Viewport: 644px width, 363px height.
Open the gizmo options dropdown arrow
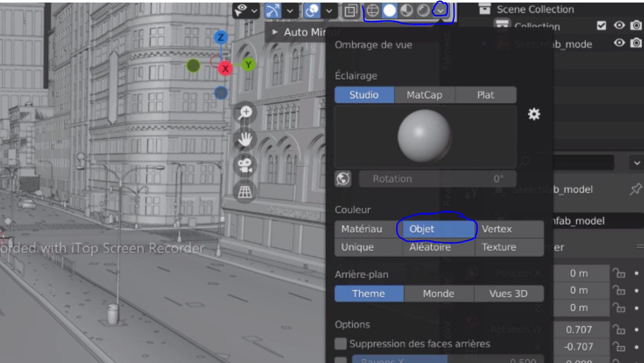[x=290, y=11]
